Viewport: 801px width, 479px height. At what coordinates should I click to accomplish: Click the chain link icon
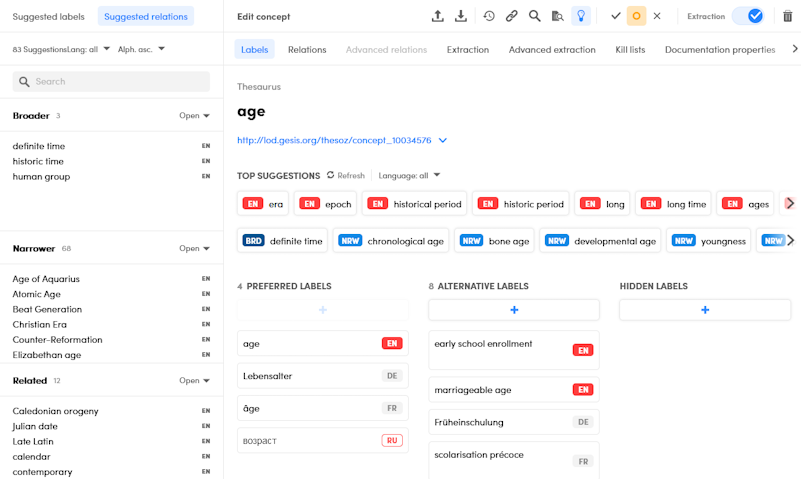pos(512,16)
